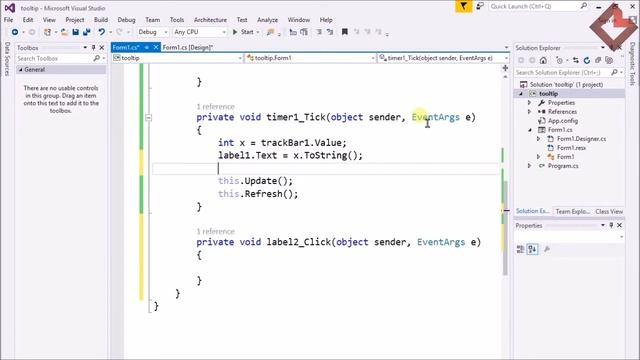Click the Pending Changes Filter icon in Solution Explorer
640x360 pixels.
coord(560,60)
